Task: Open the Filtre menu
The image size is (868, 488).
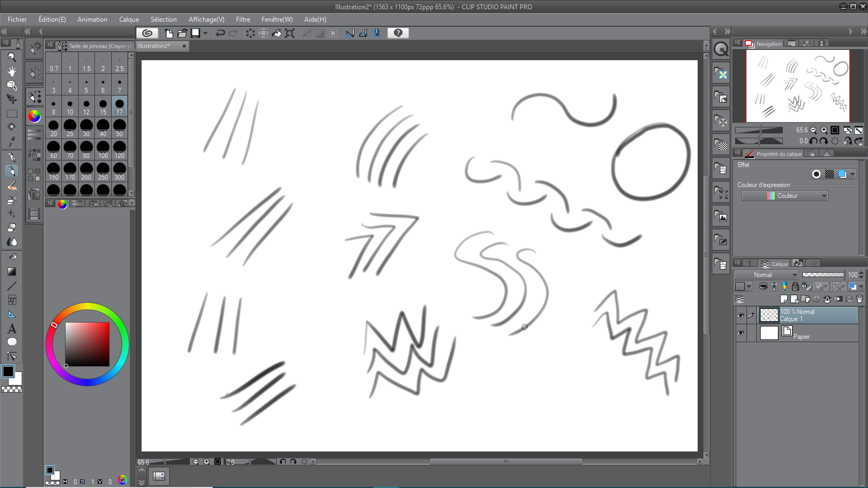Action: point(242,20)
